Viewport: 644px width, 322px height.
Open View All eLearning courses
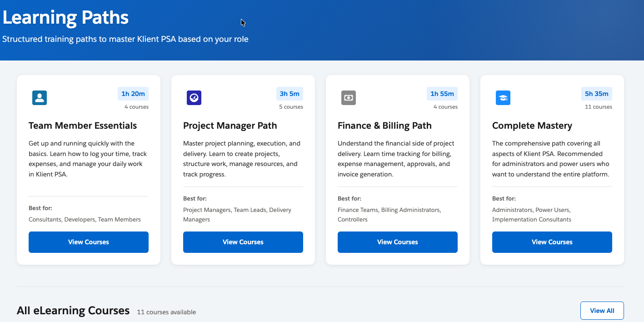(602, 311)
